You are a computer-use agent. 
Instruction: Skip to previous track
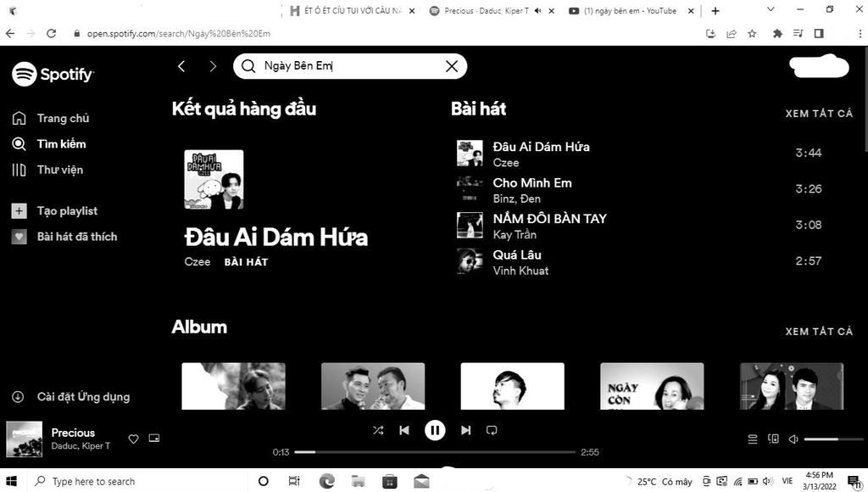point(404,430)
